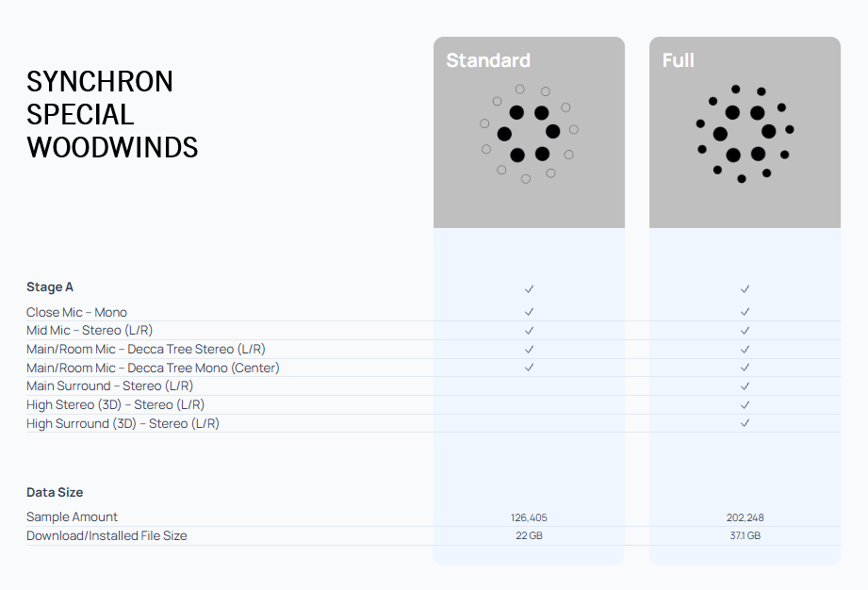Click Standard checkmark for Mid Mic – Stereo
Image resolution: width=868 pixels, height=590 pixels.
pos(529,330)
